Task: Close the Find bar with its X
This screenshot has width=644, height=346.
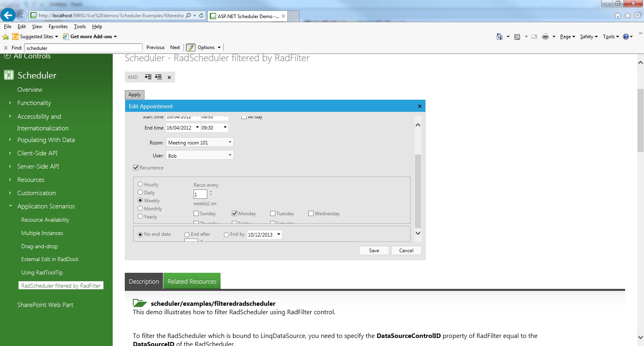Action: (x=6, y=48)
